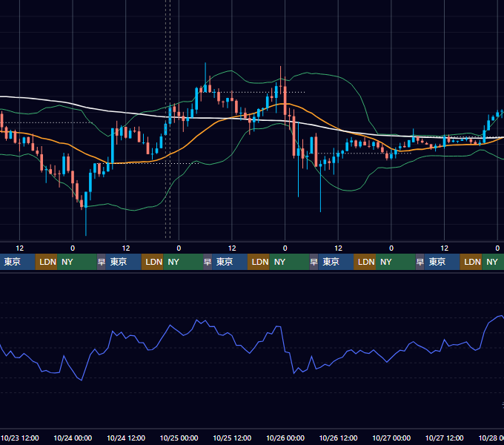Select the 10/27 12:00 date label

(444, 438)
